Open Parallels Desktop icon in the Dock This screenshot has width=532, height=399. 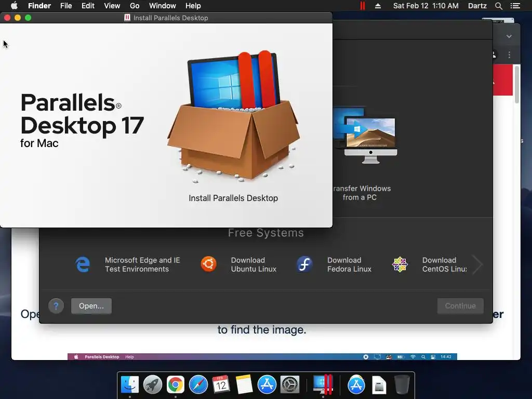tap(323, 384)
